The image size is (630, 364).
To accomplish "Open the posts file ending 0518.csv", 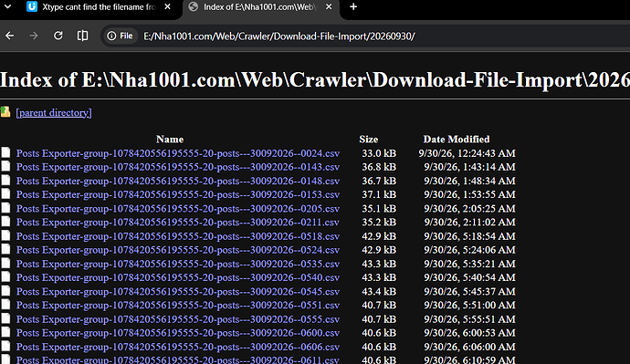I will pyautogui.click(x=178, y=236).
